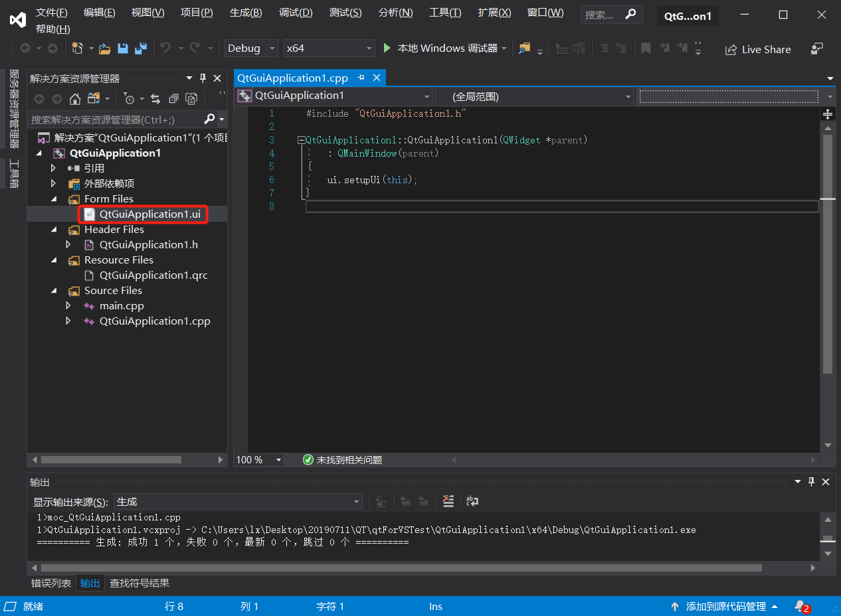
Task: Click the New Project toolbar icon
Action: pyautogui.click(x=77, y=48)
